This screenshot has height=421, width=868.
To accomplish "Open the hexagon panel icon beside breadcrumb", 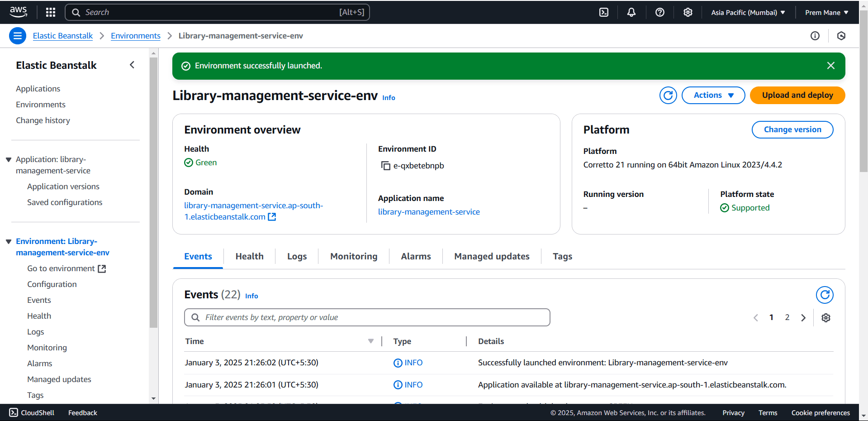I will (841, 36).
